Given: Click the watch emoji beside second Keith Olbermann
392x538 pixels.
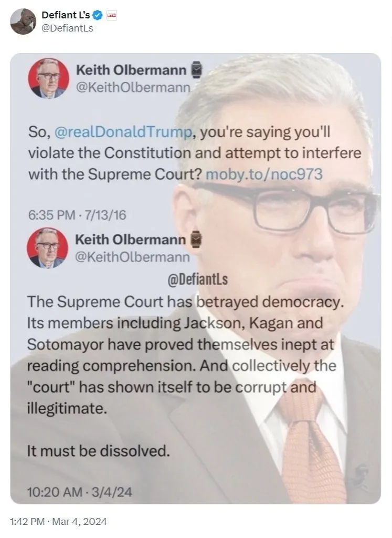Looking at the screenshot, I should [195, 240].
